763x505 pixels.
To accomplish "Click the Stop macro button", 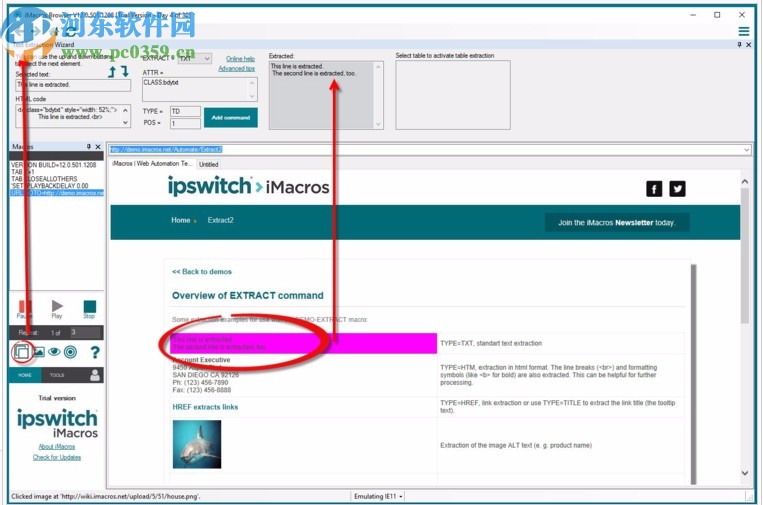I will (x=90, y=309).
